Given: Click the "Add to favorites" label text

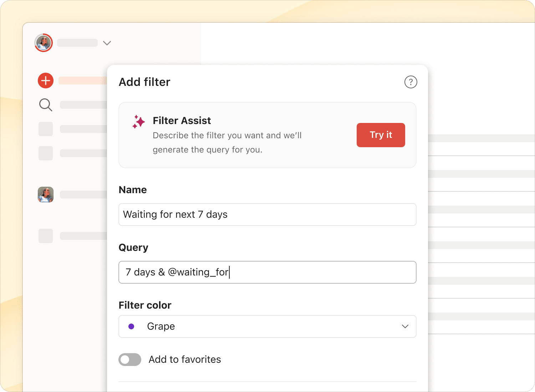Looking at the screenshot, I should [185, 360].
